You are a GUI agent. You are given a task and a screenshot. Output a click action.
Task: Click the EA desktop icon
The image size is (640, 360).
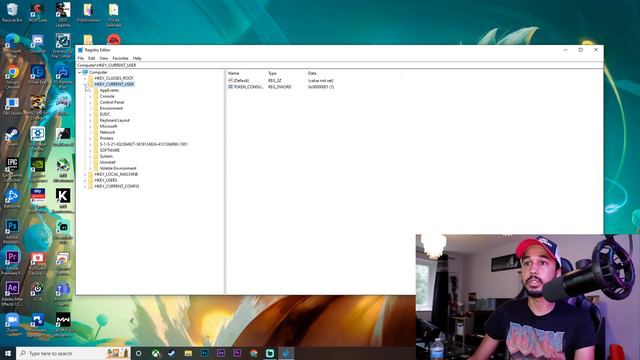113,40
